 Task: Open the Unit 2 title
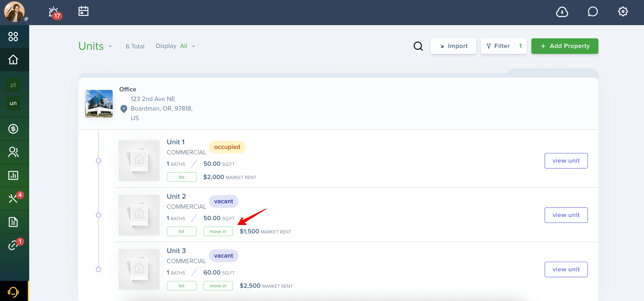[x=176, y=196]
